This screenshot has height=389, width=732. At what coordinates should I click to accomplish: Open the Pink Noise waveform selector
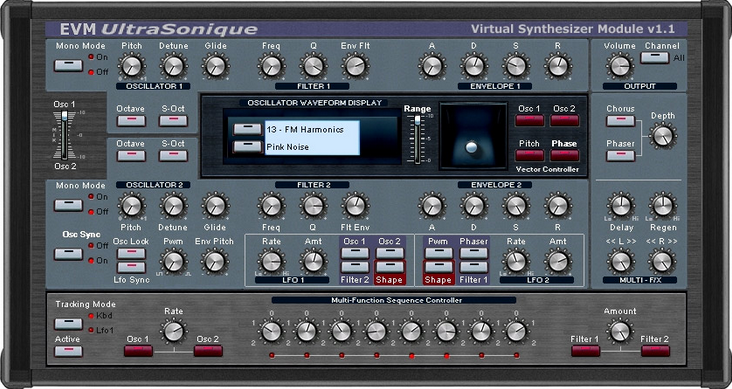click(x=247, y=147)
